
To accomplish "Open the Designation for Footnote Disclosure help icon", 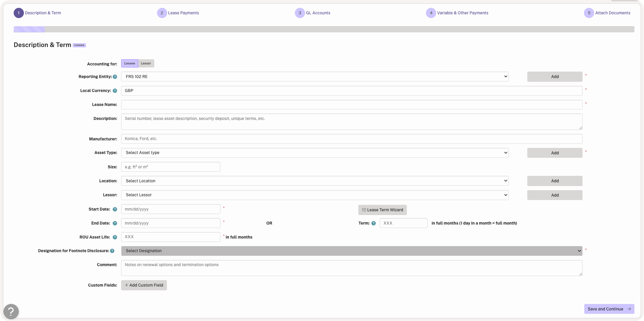I will pyautogui.click(x=112, y=251).
